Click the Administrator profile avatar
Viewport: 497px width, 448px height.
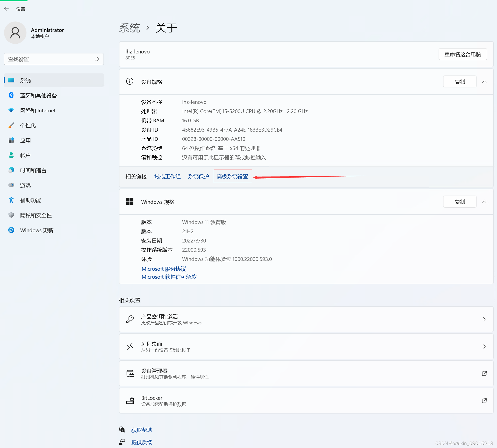point(15,33)
